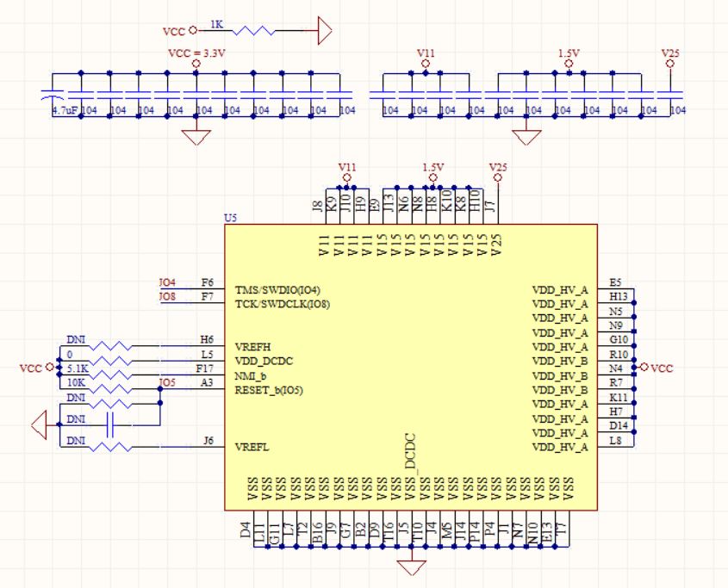Viewport: 728px width, 588px height.
Task: Click the VREFL pin name
Action: (252, 448)
